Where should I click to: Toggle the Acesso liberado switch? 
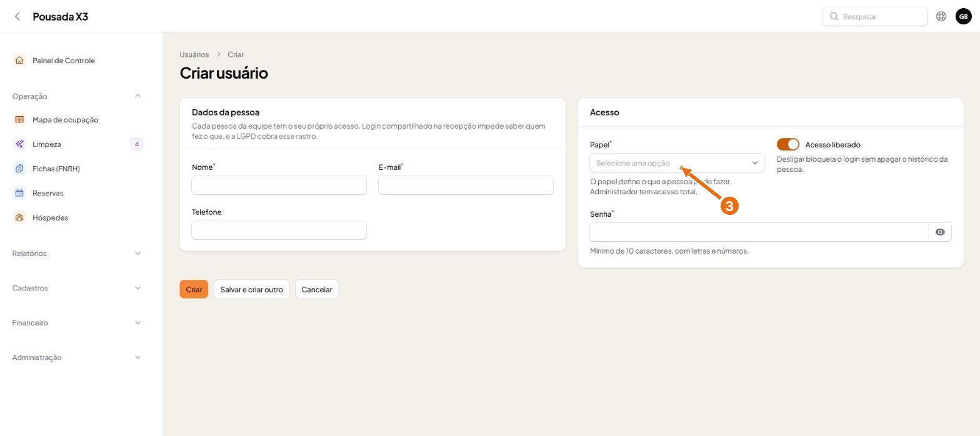click(x=788, y=144)
